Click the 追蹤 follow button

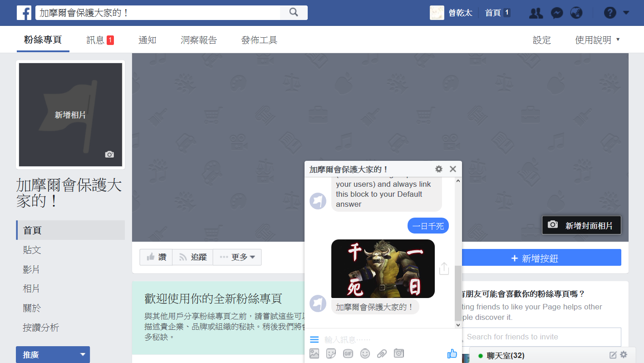point(192,257)
